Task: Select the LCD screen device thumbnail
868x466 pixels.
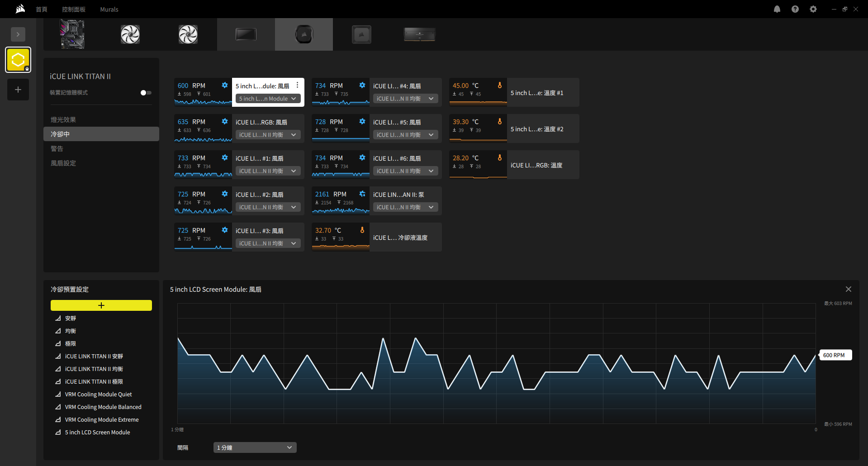Action: pos(246,34)
